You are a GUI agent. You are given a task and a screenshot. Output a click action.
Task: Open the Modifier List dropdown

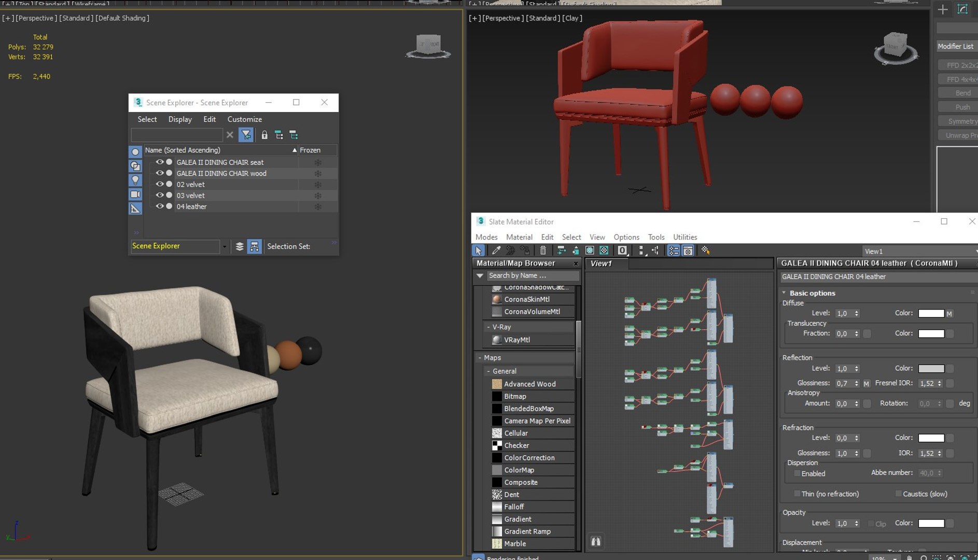[x=957, y=46]
